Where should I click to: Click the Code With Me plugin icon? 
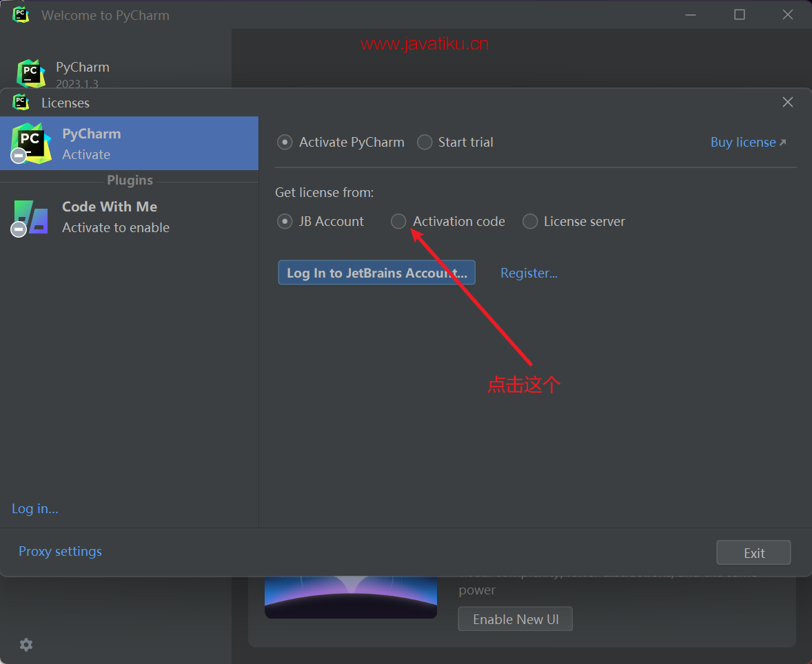click(30, 218)
